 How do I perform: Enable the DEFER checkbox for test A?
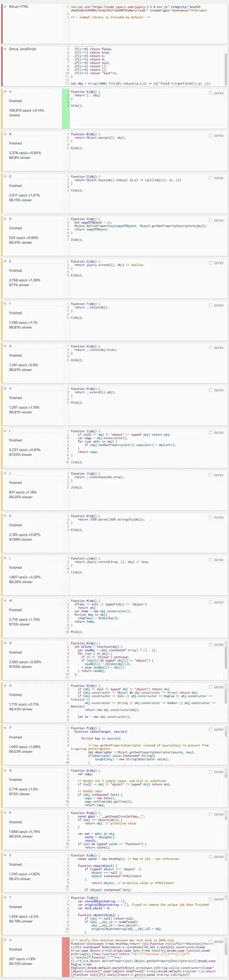210,93
